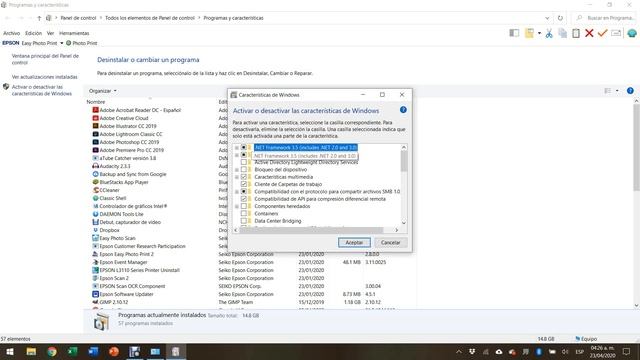Image resolution: width=640 pixels, height=360 pixels.
Task: Open the Herramientas menu
Action: [74, 33]
